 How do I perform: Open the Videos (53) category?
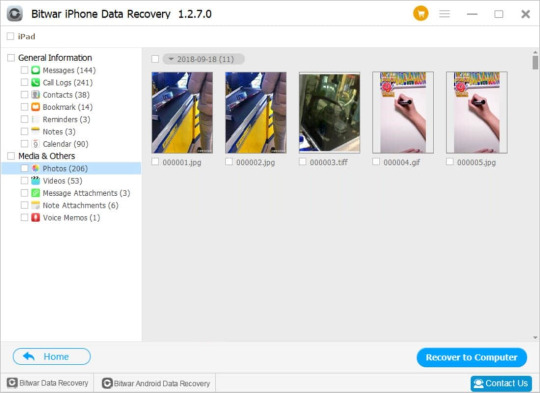(x=62, y=180)
